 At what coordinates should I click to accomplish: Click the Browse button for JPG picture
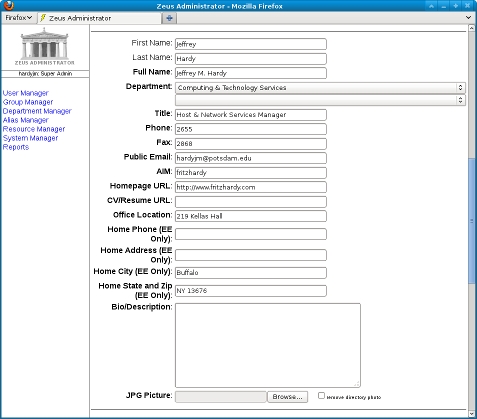pyautogui.click(x=287, y=397)
